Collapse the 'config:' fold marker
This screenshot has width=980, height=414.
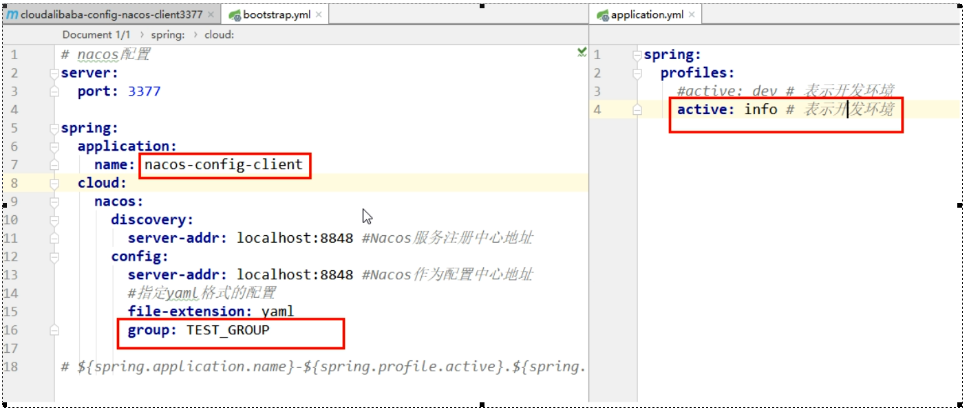coord(54,257)
